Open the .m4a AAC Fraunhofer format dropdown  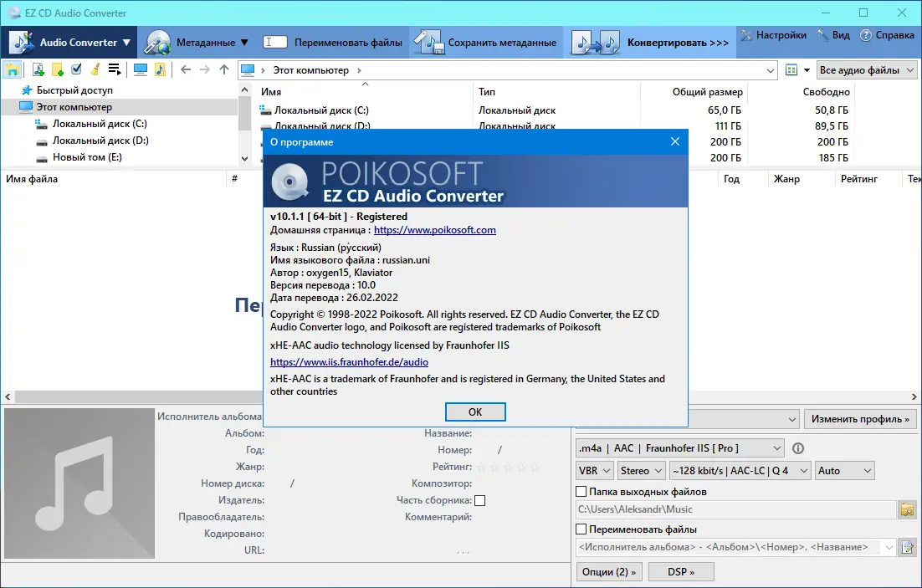tap(679, 448)
